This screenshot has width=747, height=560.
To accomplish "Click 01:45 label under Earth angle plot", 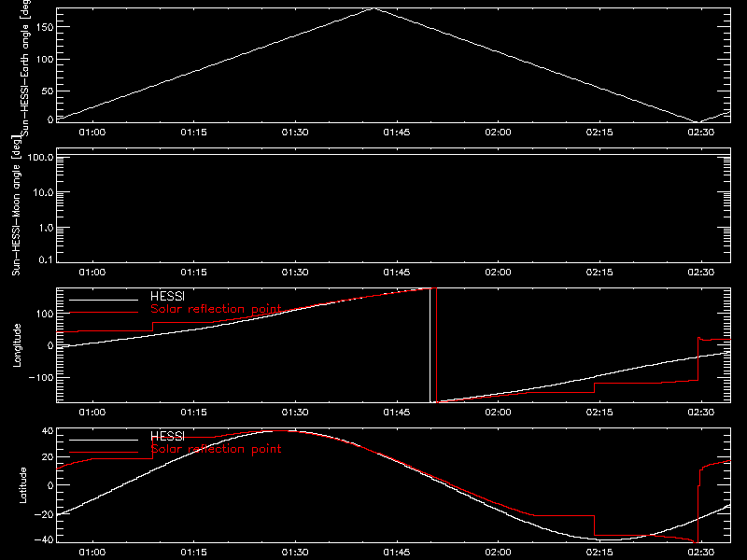I will tap(396, 133).
